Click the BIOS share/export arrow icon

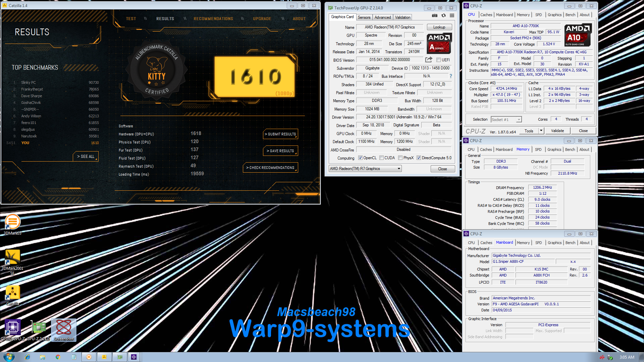429,60
